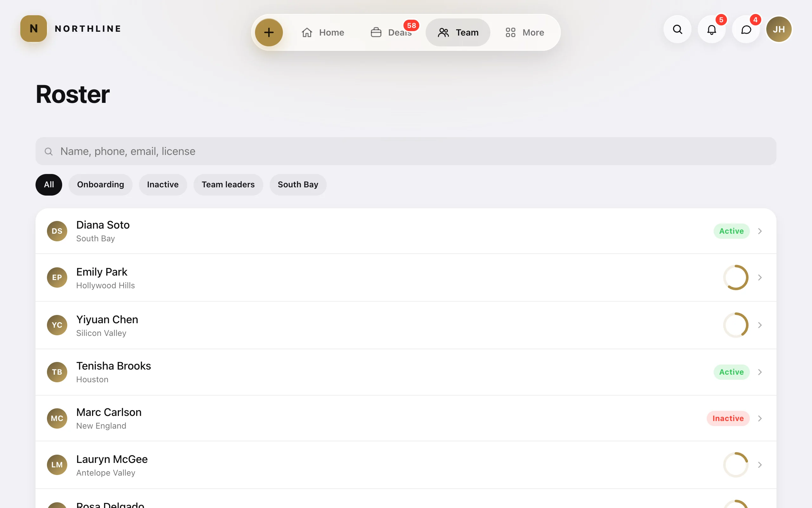Click the gold plus add button
The width and height of the screenshot is (812, 508).
269,32
